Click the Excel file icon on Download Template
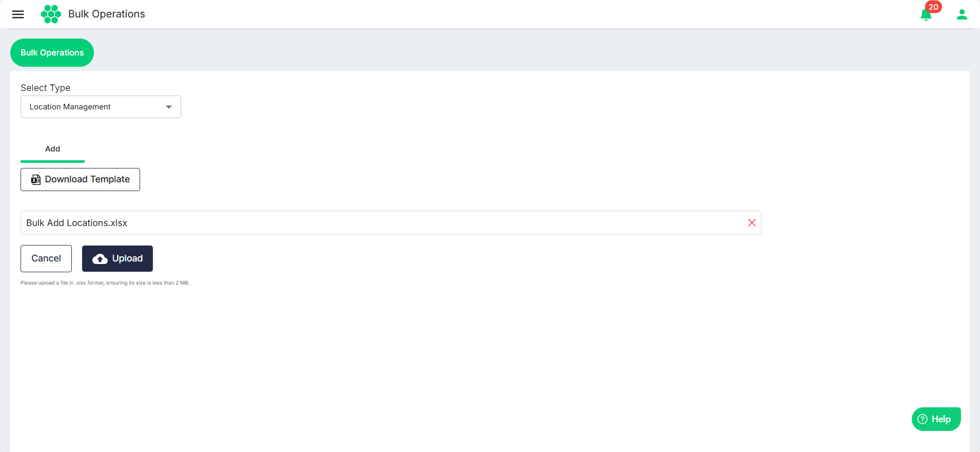The width and height of the screenshot is (980, 452). pos(36,180)
